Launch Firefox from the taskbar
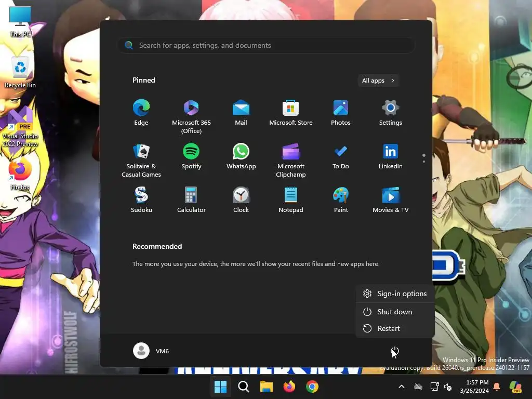This screenshot has width=532, height=399. (x=289, y=387)
